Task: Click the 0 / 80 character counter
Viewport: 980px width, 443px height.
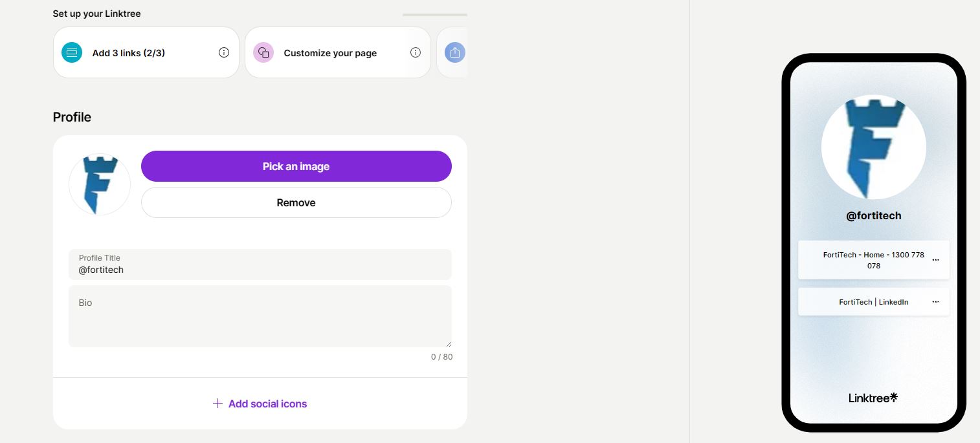Action: tap(442, 357)
